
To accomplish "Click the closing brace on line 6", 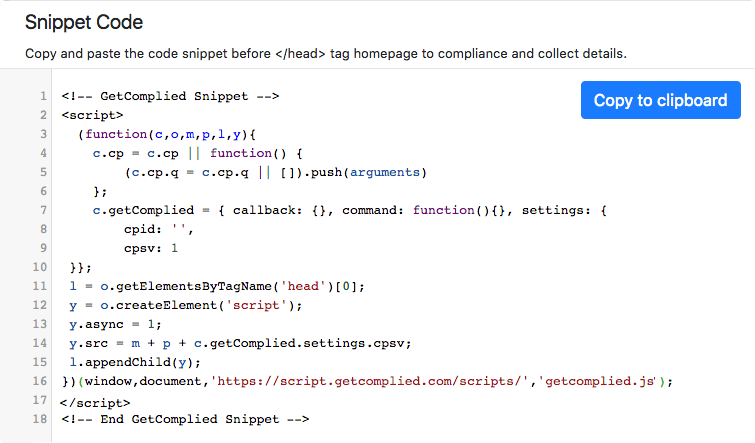I will [x=100, y=192].
